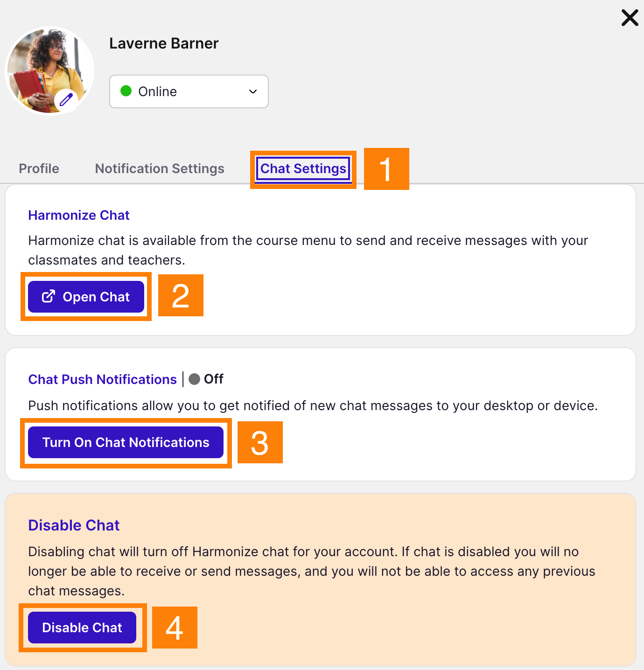This screenshot has height=670, width=644.
Task: Select the Chat Settings tab
Action: tap(303, 168)
